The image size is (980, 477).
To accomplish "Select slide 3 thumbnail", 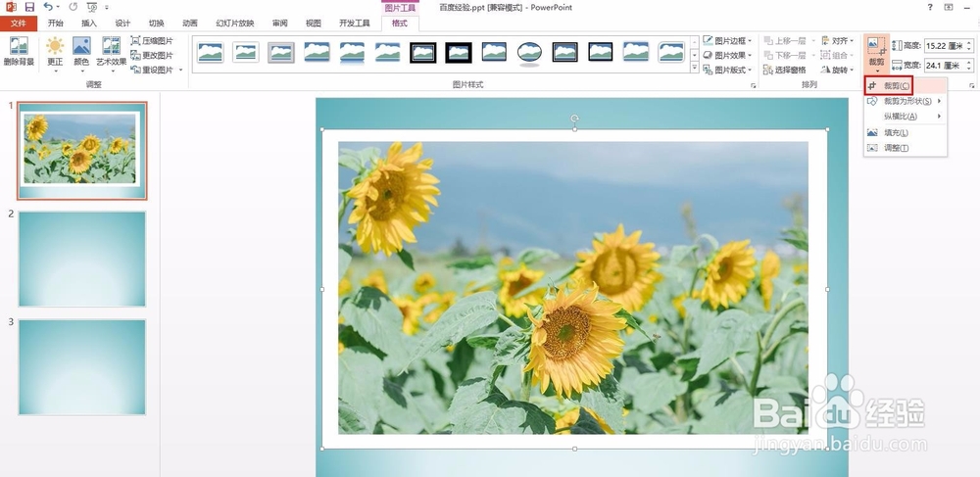I will [x=82, y=367].
